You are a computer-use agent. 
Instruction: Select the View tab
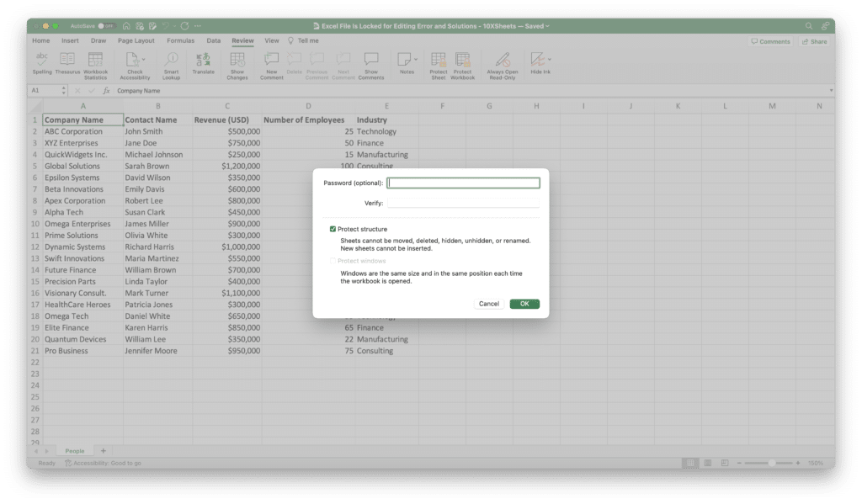(272, 40)
